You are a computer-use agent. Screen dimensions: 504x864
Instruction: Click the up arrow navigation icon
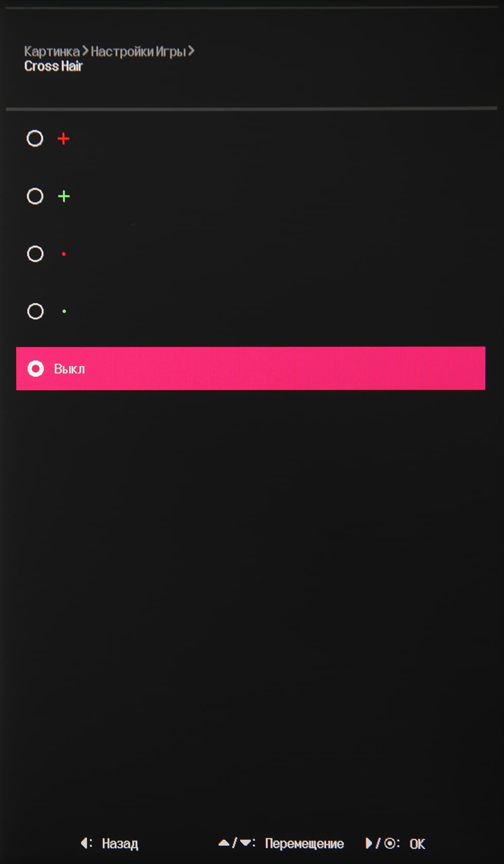(224, 843)
